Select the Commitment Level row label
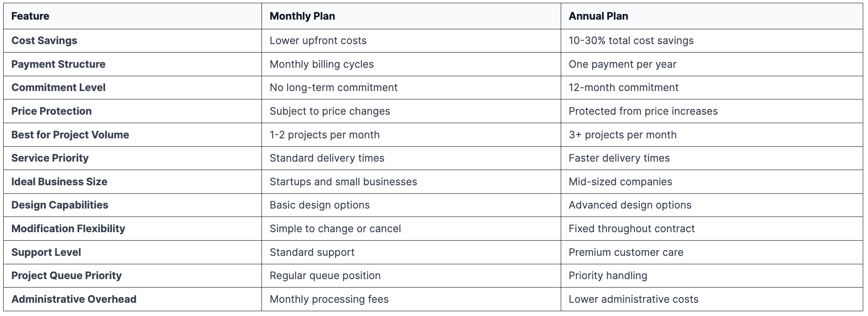Screen dimensions: 868x316 pos(59,87)
